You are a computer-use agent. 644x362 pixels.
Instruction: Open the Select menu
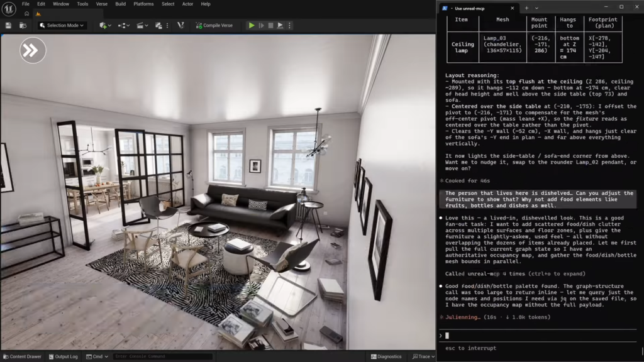point(167,4)
